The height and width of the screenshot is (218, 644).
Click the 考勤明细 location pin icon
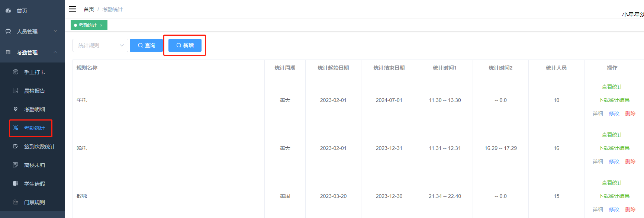click(16, 109)
